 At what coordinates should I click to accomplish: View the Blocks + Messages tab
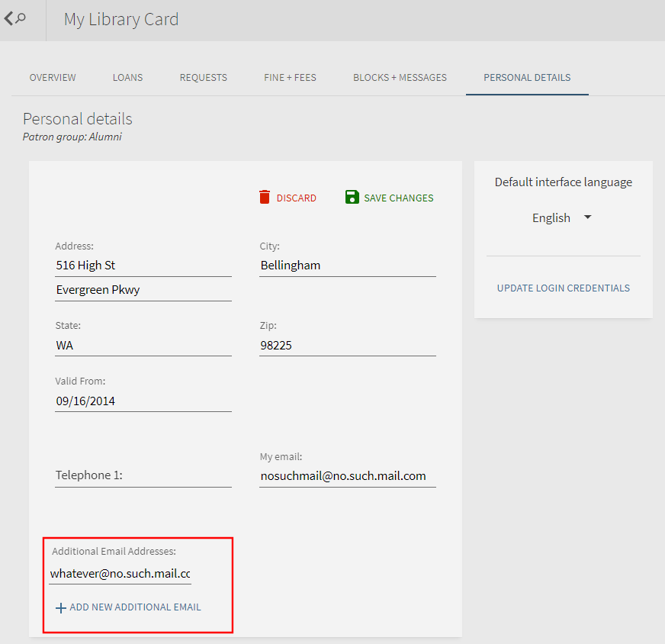400,78
